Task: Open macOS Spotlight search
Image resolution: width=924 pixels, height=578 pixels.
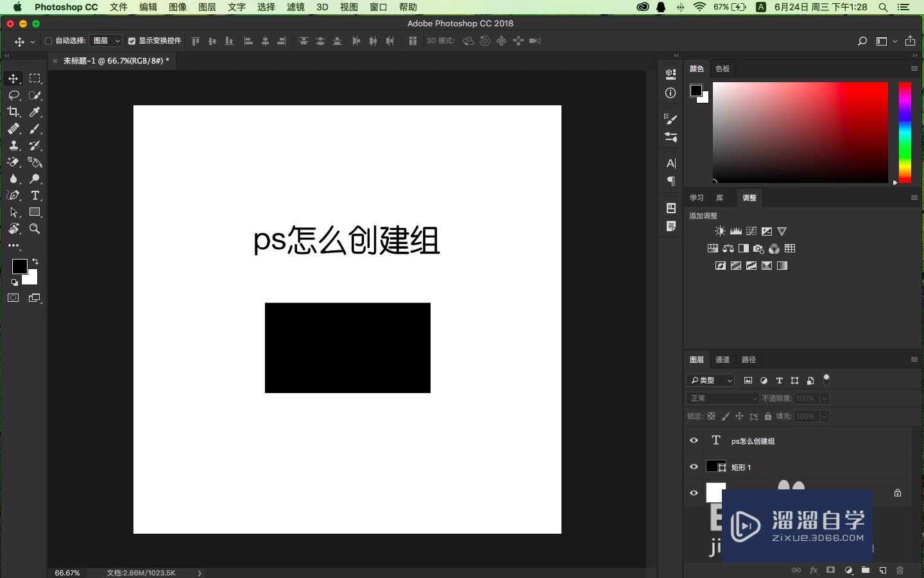Action: tap(884, 7)
